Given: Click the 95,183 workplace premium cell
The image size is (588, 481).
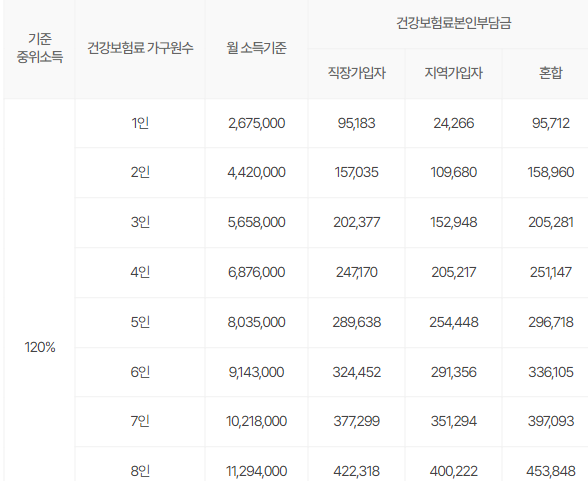Looking at the screenshot, I should pos(357,123).
